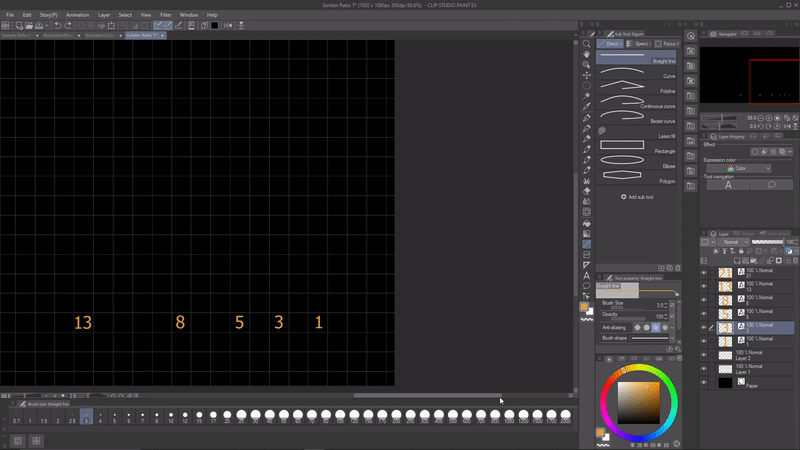Select the Ellipse sub tool
Screen dimensions: 800x450
(x=637, y=162)
